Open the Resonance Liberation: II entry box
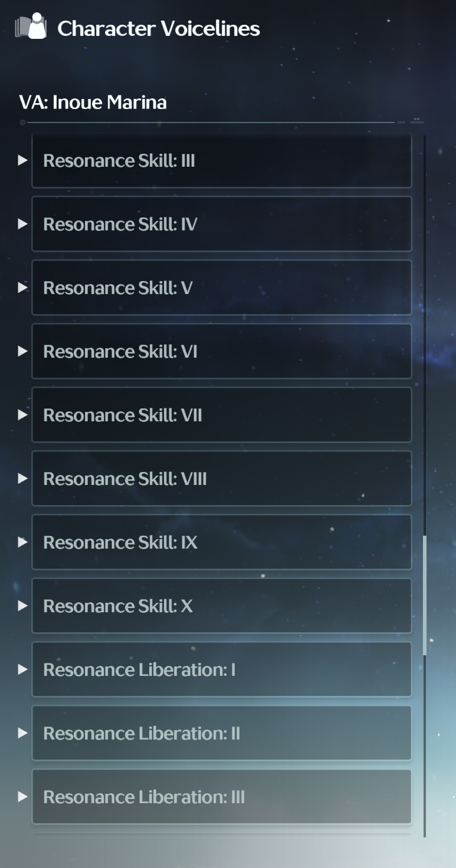 pyautogui.click(x=222, y=733)
